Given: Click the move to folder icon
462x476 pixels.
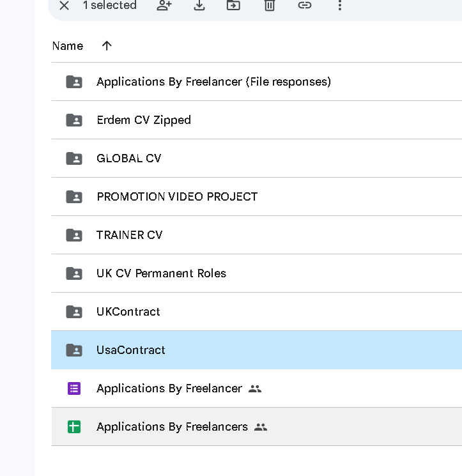Looking at the screenshot, I should point(233,5).
